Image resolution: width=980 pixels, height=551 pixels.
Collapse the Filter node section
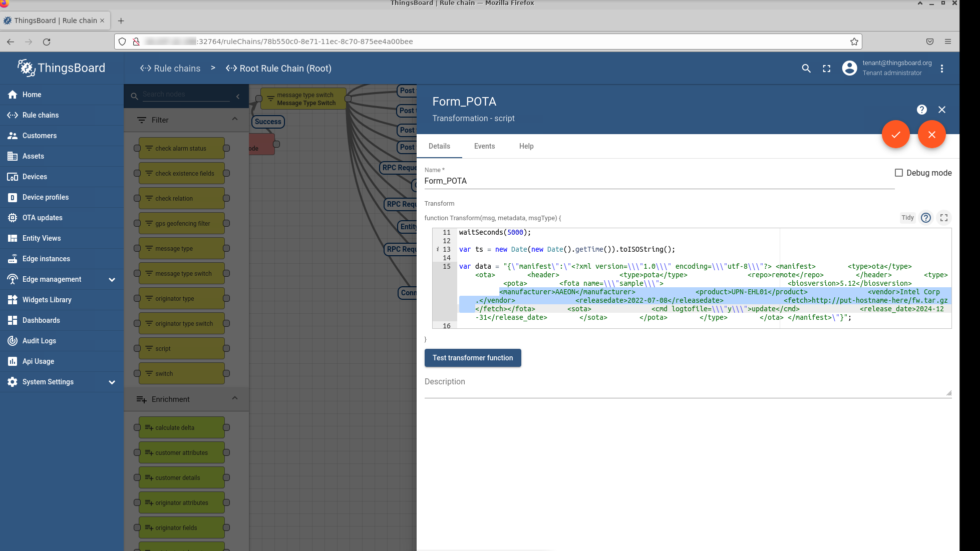(235, 119)
